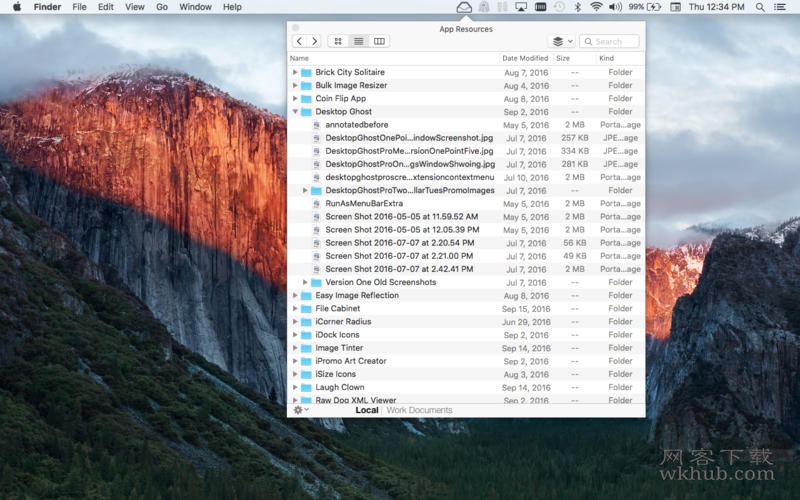This screenshot has width=800, height=500.
Task: Collapse the Desktop Ghost folder
Action: (x=295, y=111)
